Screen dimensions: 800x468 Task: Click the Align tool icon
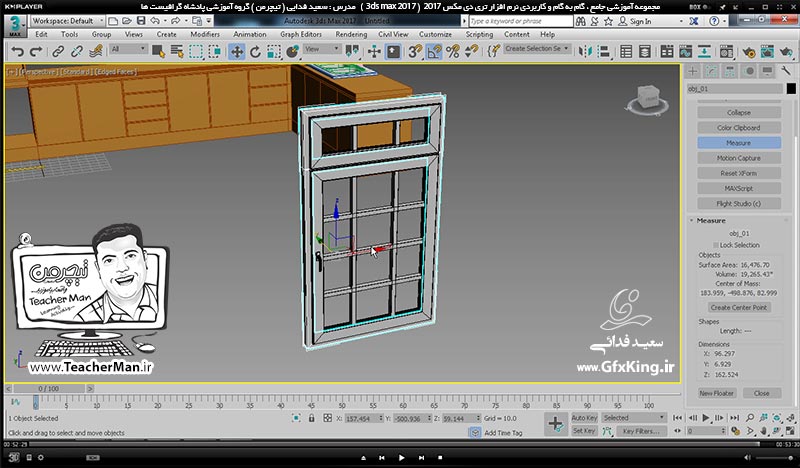coord(604,52)
